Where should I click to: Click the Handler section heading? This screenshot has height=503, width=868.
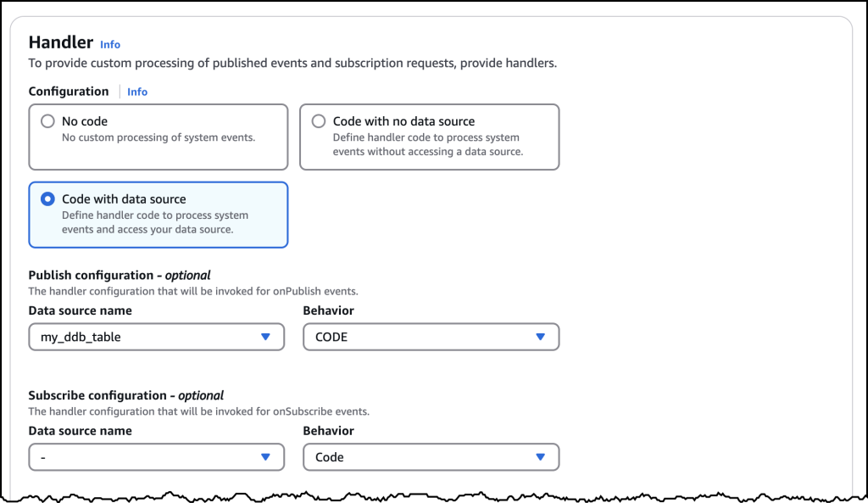click(60, 42)
